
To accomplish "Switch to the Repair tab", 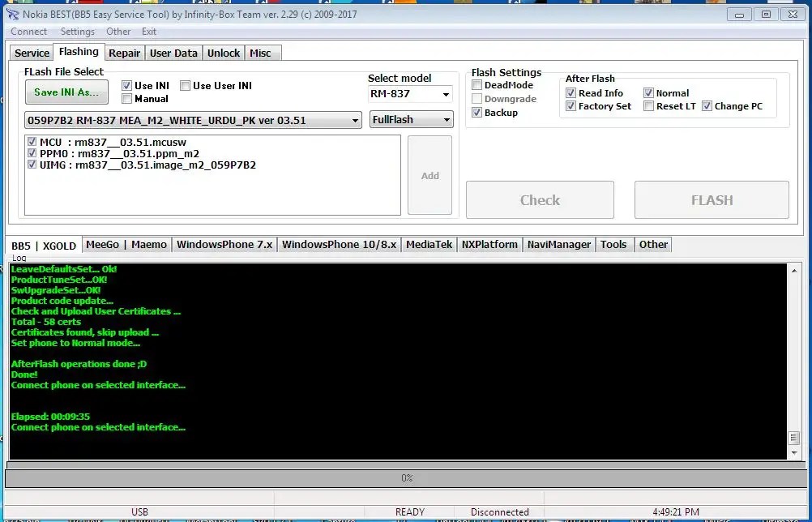I will (x=124, y=52).
